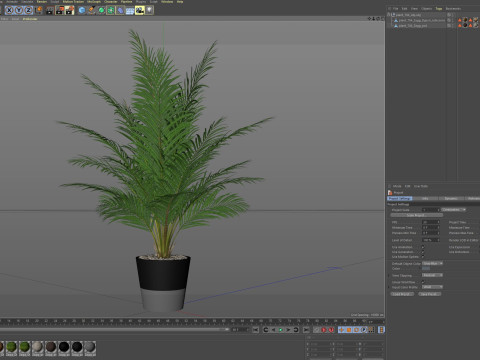Add a generator with green sphere icon
The image size is (480, 360).
click(x=101, y=10)
